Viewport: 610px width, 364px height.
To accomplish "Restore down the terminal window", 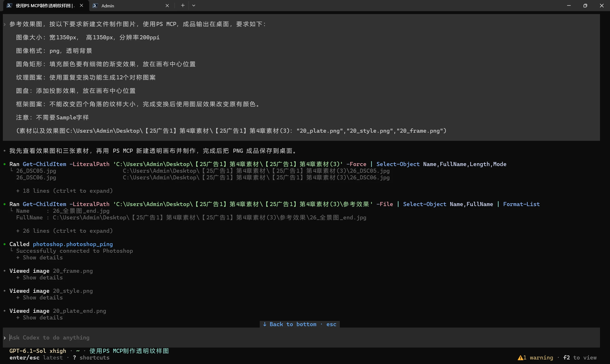I will pos(585,5).
